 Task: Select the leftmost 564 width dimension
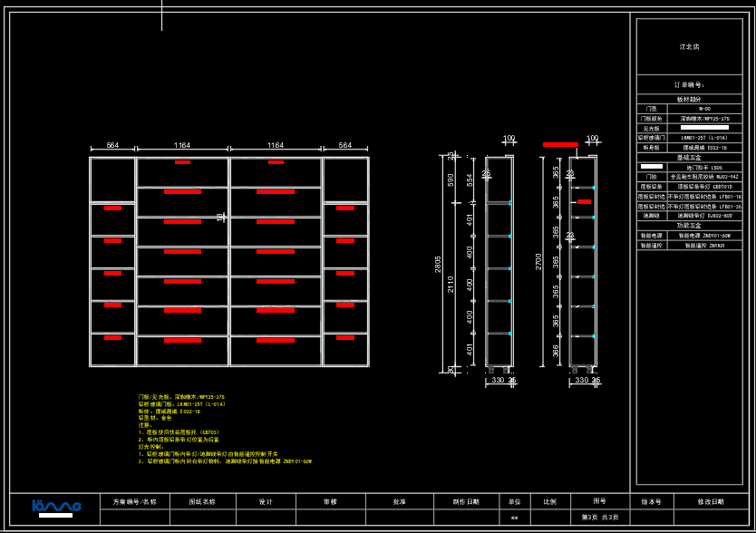point(112,145)
